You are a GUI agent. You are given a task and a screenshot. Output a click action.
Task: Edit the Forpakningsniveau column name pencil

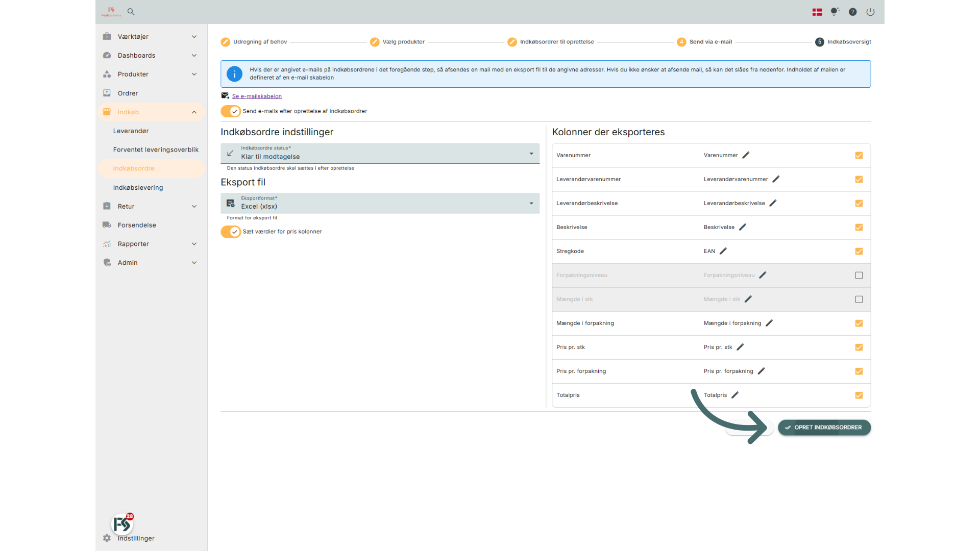point(763,275)
